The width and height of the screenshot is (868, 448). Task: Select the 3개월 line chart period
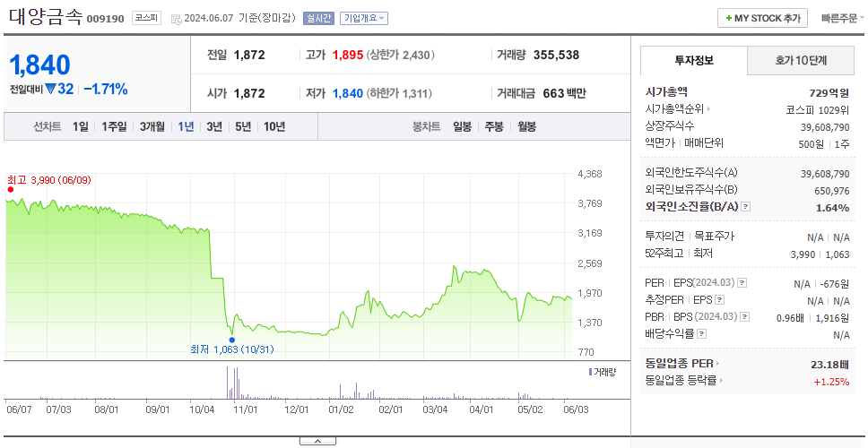click(x=152, y=126)
